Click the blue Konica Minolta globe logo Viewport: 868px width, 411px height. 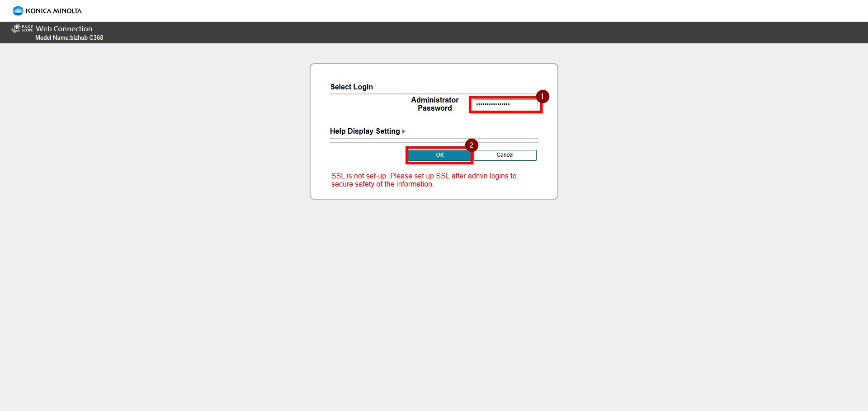click(18, 11)
